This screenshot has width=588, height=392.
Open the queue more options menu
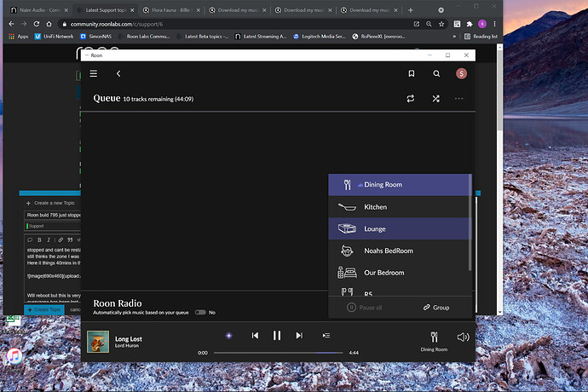click(x=458, y=99)
